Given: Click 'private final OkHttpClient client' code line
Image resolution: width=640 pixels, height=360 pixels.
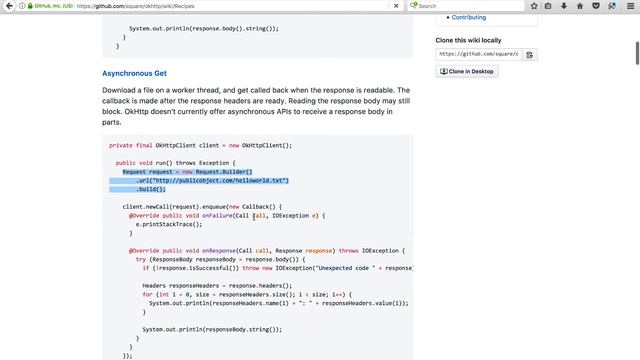Looking at the screenshot, I should coord(200,145).
